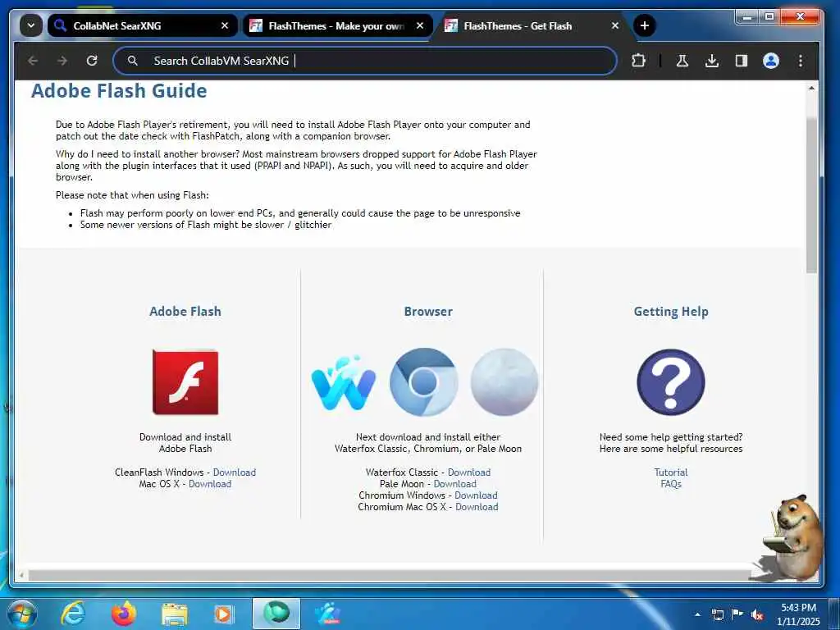840x630 pixels.
Task: Close the FlashThemes - Make your own tab
Action: pyautogui.click(x=420, y=25)
